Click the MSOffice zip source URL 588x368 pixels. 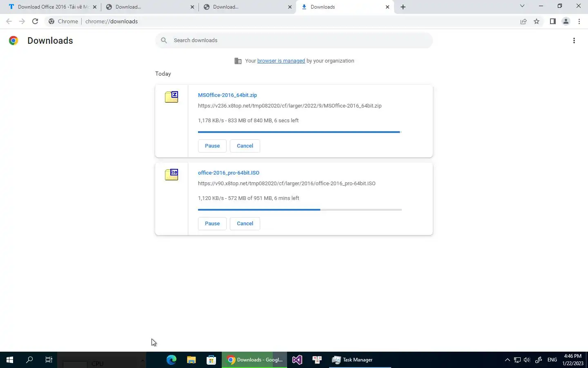coord(290,105)
